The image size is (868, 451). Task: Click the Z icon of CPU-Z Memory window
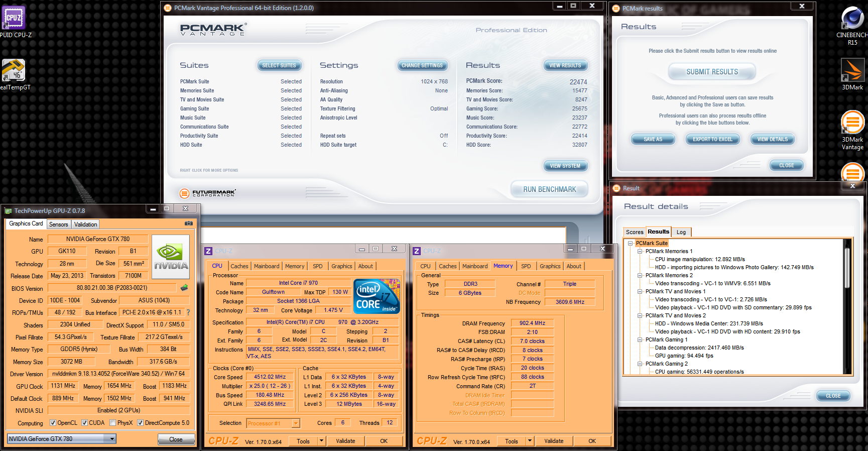[x=417, y=251]
